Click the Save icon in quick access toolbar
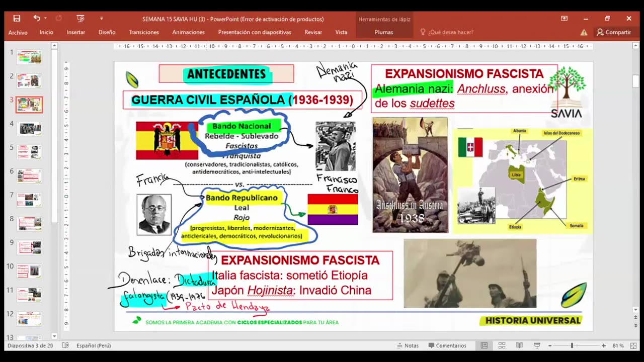The image size is (644, 362). (x=17, y=19)
